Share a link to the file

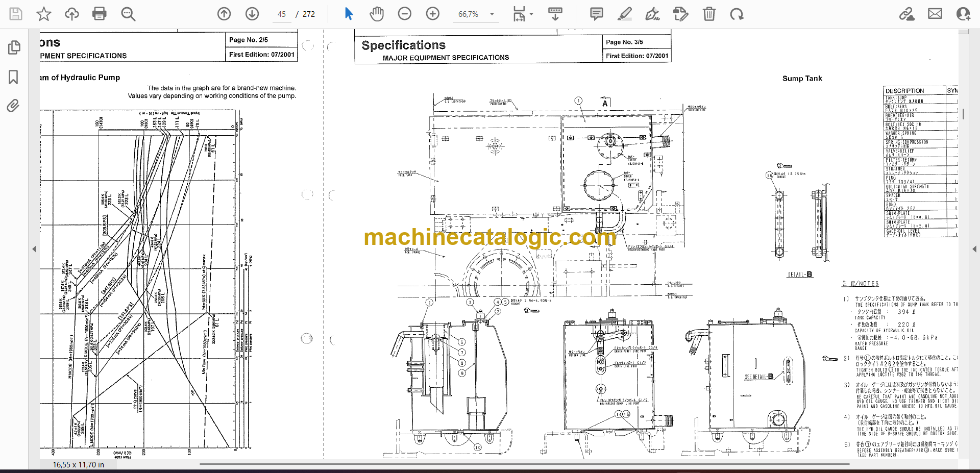point(906,14)
